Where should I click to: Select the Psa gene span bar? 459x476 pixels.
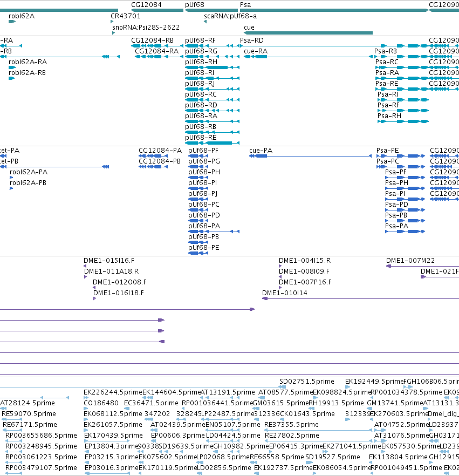pos(334,10)
